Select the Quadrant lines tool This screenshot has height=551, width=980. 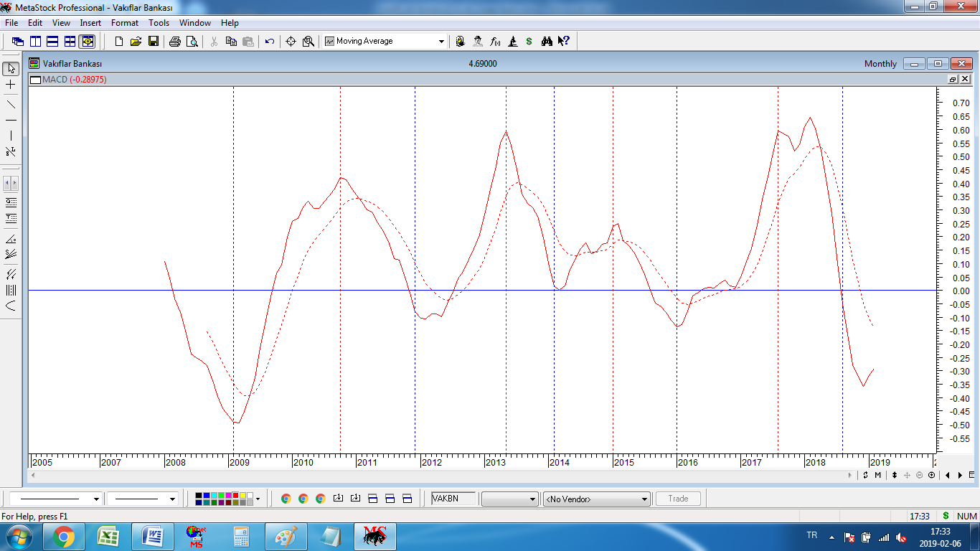coord(11,202)
